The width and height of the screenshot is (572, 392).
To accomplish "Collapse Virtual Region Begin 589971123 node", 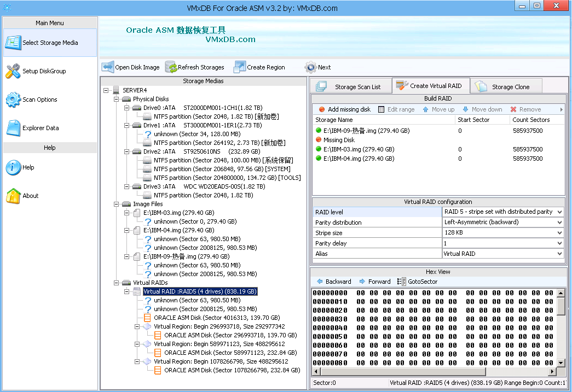I will point(137,344).
